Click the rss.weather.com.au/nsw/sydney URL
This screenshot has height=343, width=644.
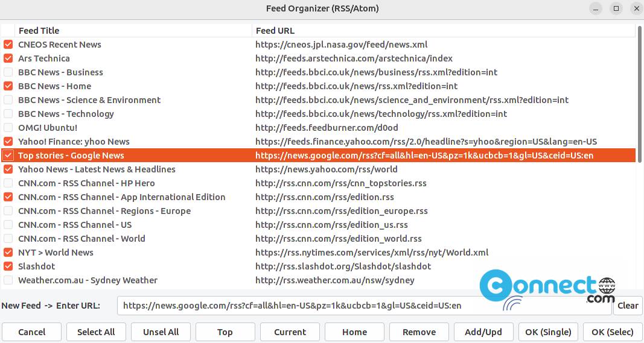click(x=335, y=280)
